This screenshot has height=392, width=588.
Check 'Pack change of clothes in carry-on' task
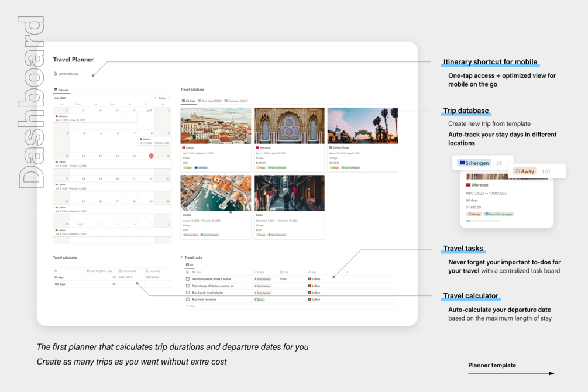[x=188, y=286]
